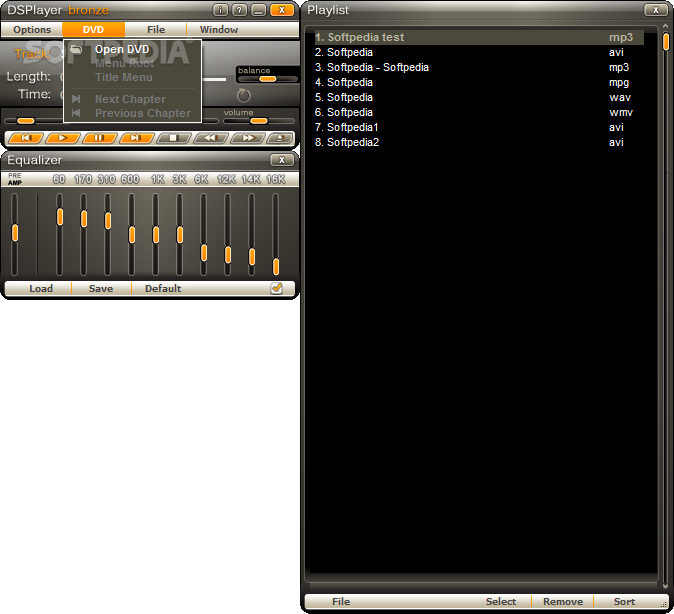Select playlist item 6. Softpedia wmv
Screen dimensions: 674x614
(x=479, y=113)
